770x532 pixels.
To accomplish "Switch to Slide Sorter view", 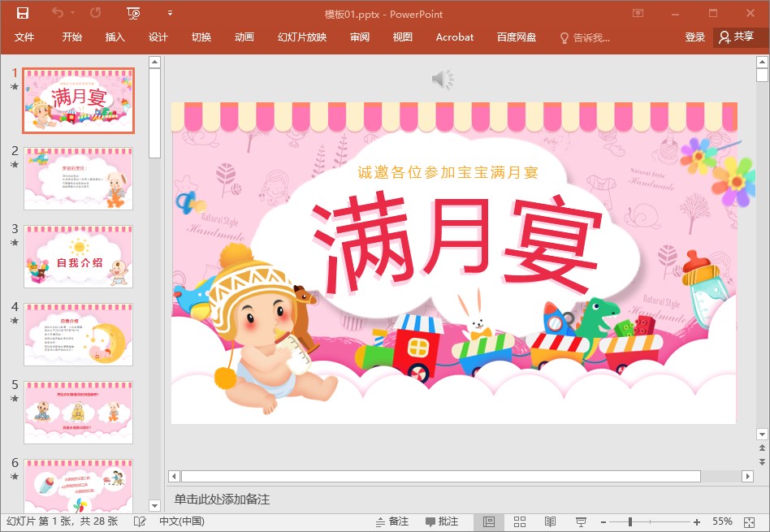I will [x=520, y=521].
